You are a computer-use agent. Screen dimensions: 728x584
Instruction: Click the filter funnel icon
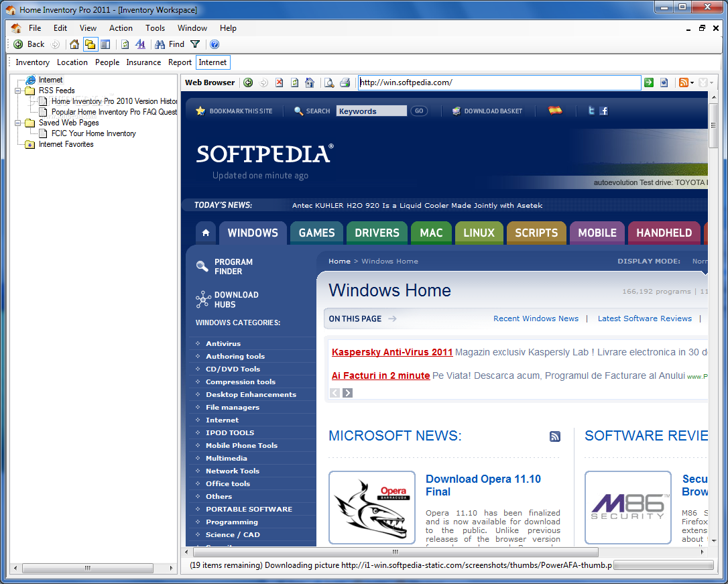pos(195,44)
